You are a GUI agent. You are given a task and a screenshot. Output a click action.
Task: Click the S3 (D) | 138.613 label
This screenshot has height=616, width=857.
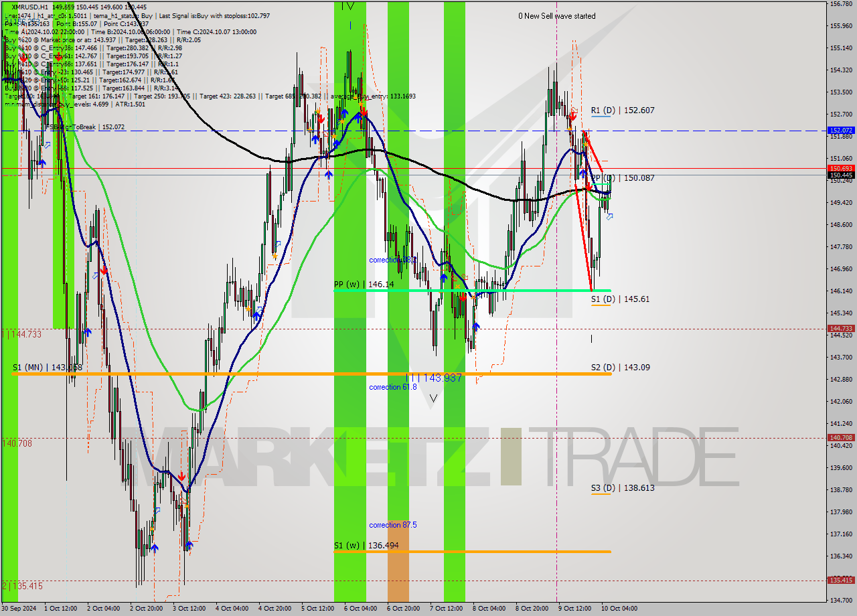point(623,488)
